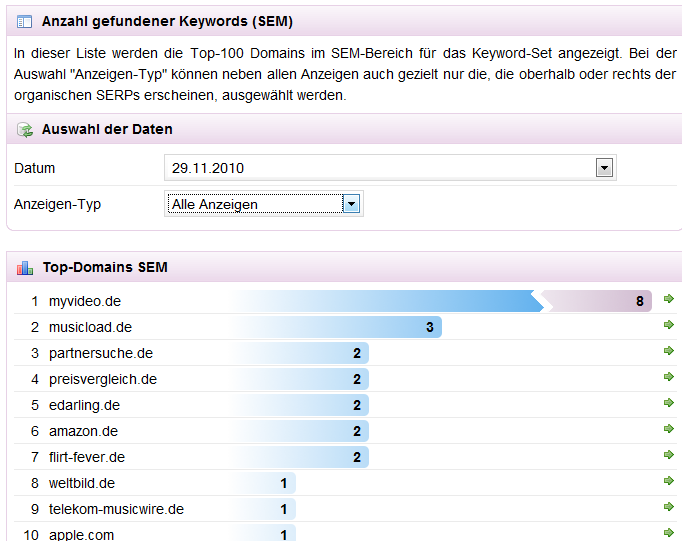Click the green arrow for edarling.de

click(669, 403)
